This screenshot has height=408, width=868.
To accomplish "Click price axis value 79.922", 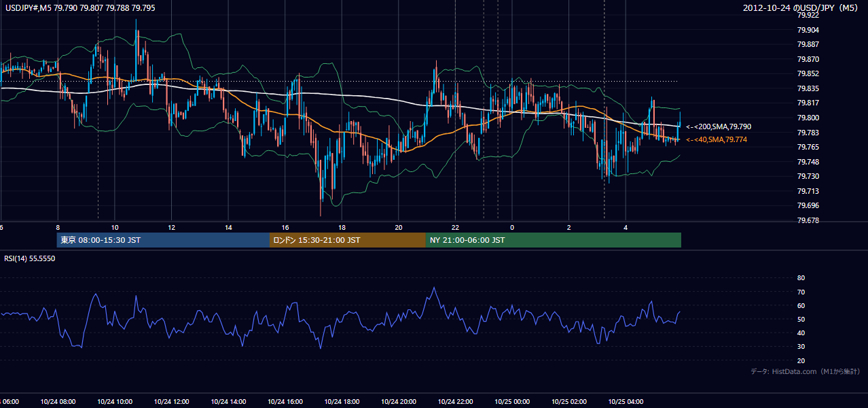I will [x=808, y=15].
